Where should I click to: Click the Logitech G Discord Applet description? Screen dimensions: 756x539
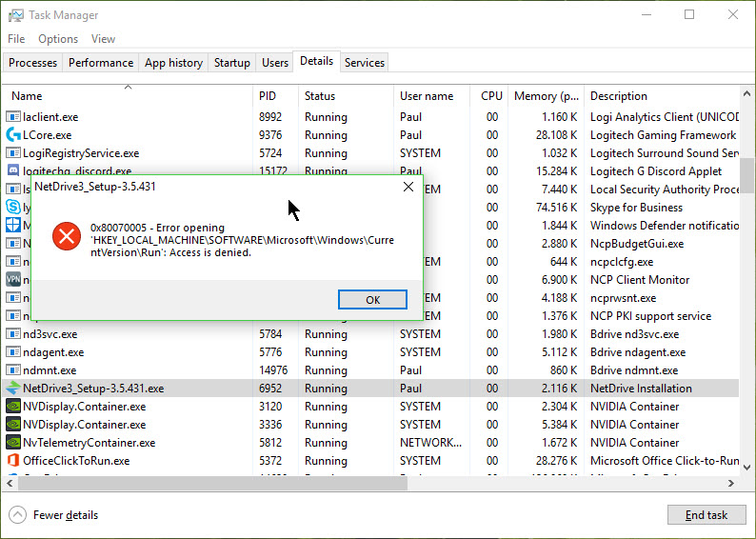656,171
